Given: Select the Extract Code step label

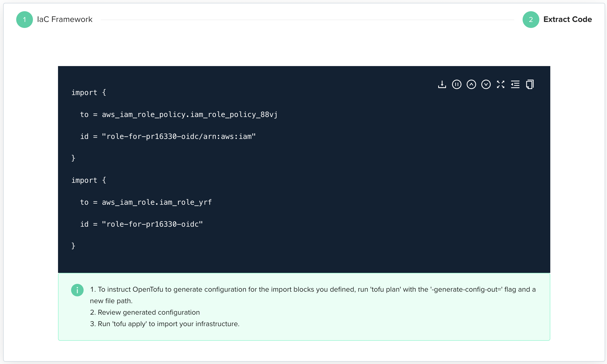Looking at the screenshot, I should point(567,19).
